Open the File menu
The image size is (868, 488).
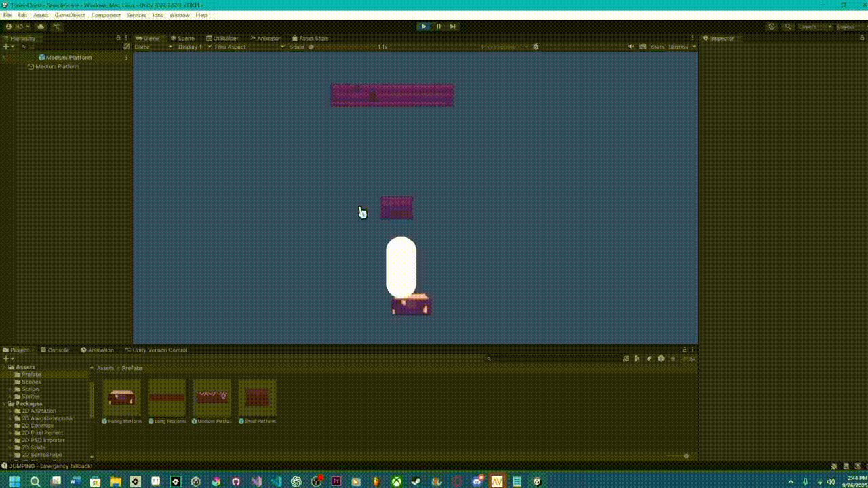pyautogui.click(x=7, y=15)
